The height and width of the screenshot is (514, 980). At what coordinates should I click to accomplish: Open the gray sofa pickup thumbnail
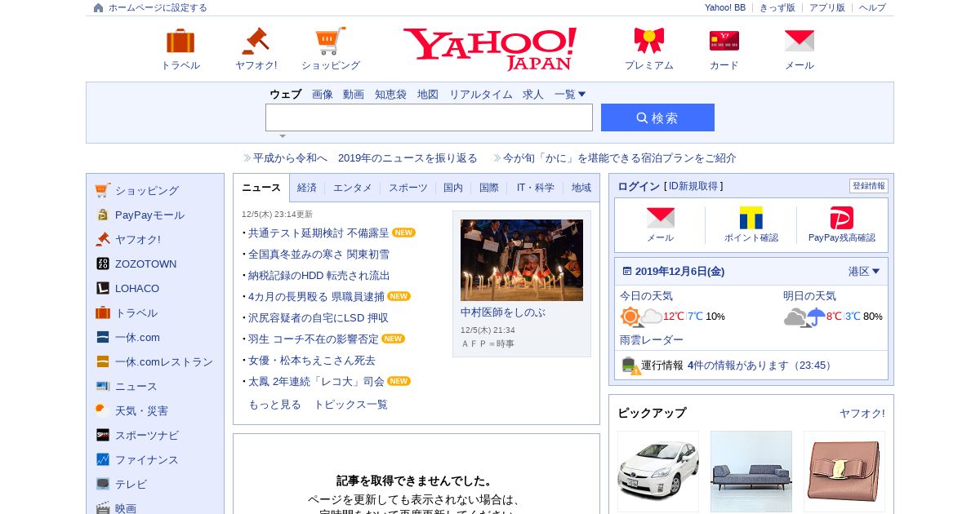pyautogui.click(x=751, y=472)
